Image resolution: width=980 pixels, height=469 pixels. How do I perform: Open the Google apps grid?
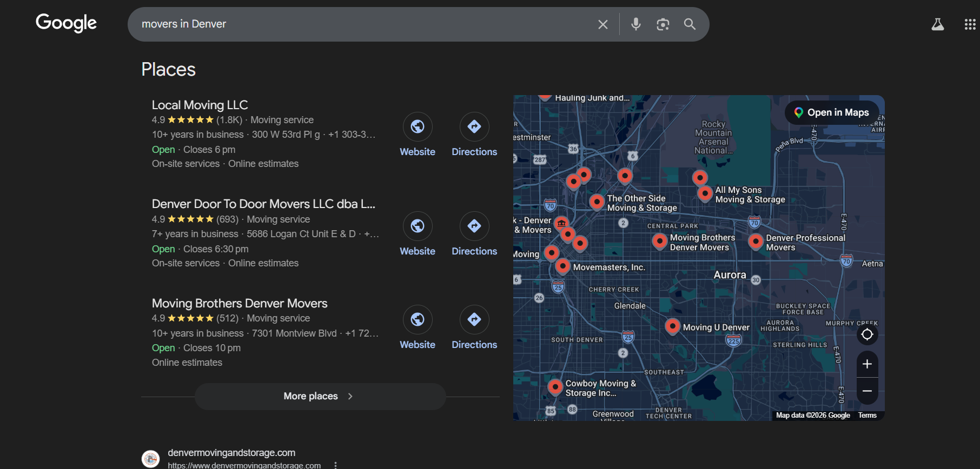tap(970, 24)
